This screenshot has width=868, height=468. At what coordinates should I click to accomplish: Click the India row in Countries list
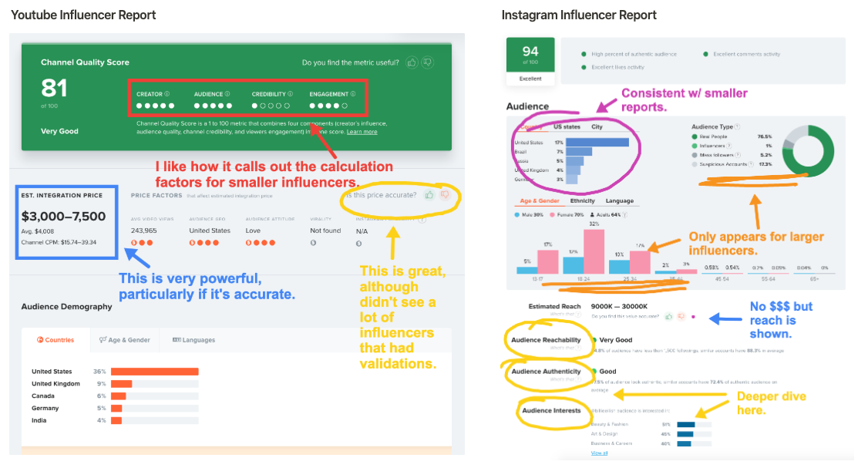point(115,420)
